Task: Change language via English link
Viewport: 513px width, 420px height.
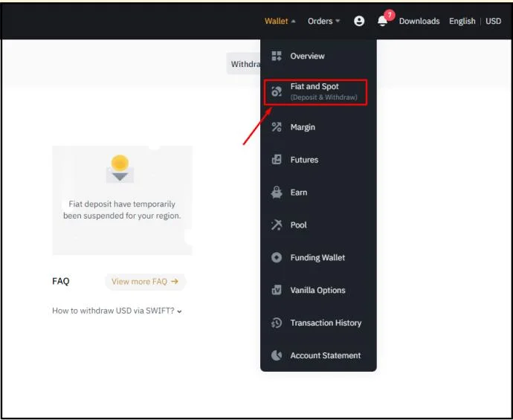Action: point(462,21)
